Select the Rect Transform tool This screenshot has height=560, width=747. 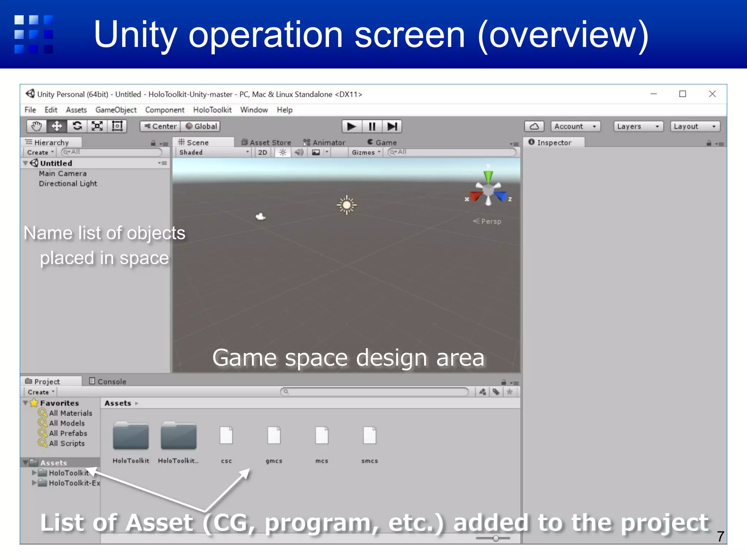click(x=117, y=127)
